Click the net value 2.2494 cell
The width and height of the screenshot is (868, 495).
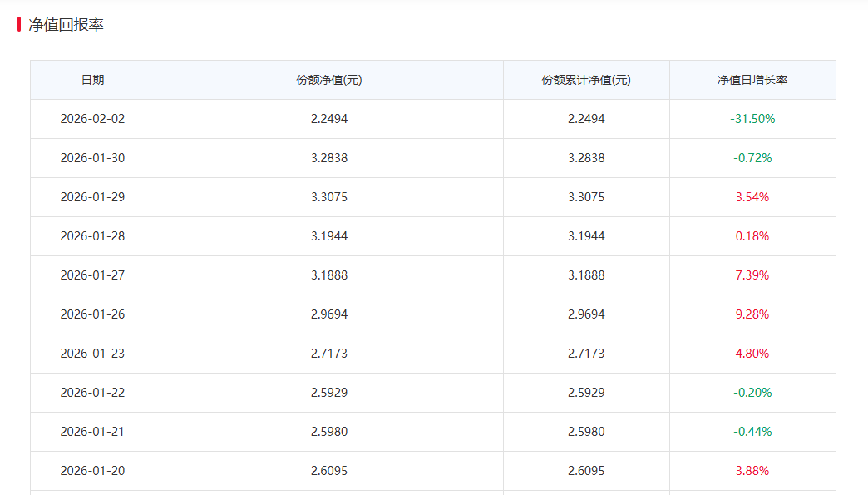click(x=328, y=119)
